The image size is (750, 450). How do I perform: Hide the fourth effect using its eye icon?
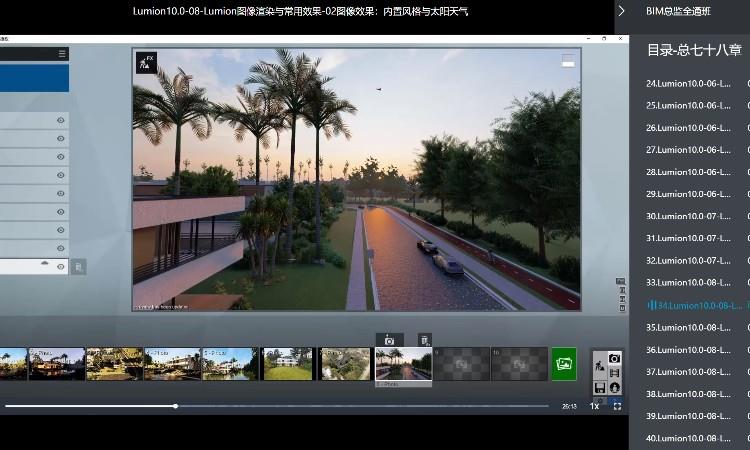coord(61,175)
